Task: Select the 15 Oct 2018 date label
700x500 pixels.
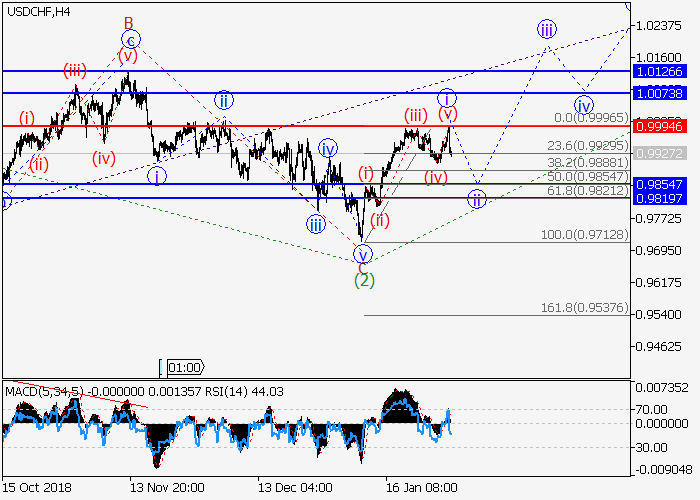Action: (37, 487)
